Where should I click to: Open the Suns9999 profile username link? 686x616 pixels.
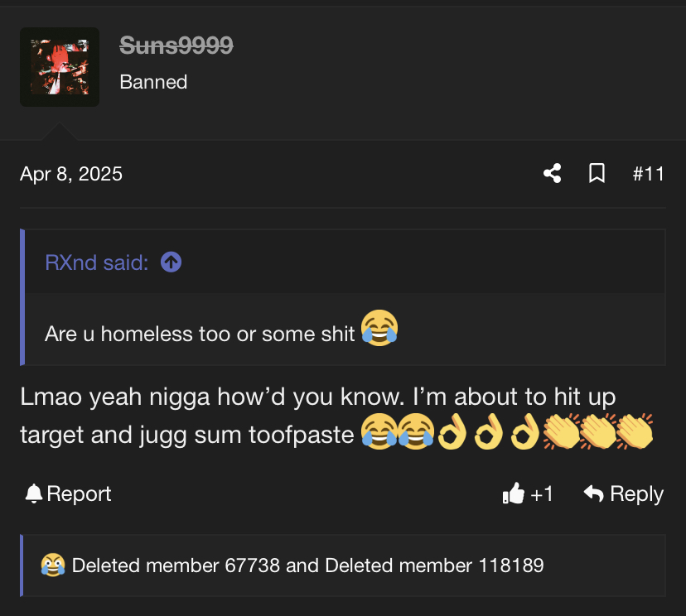(176, 45)
